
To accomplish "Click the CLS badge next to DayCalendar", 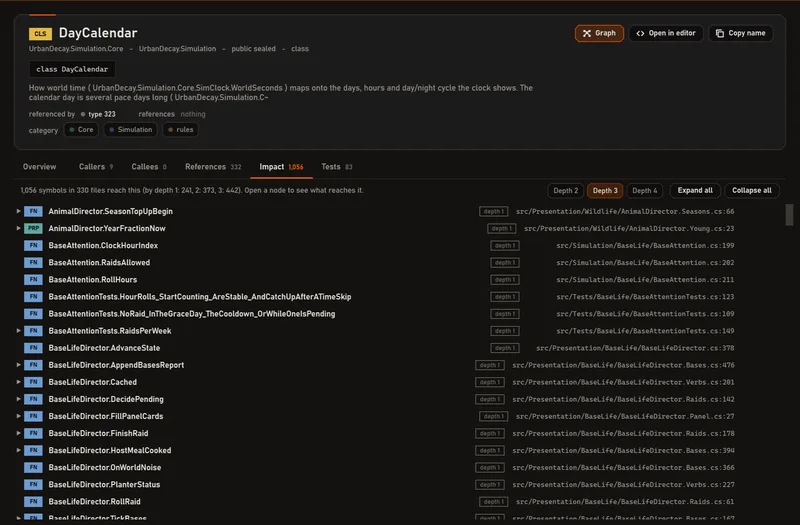I will pos(40,34).
